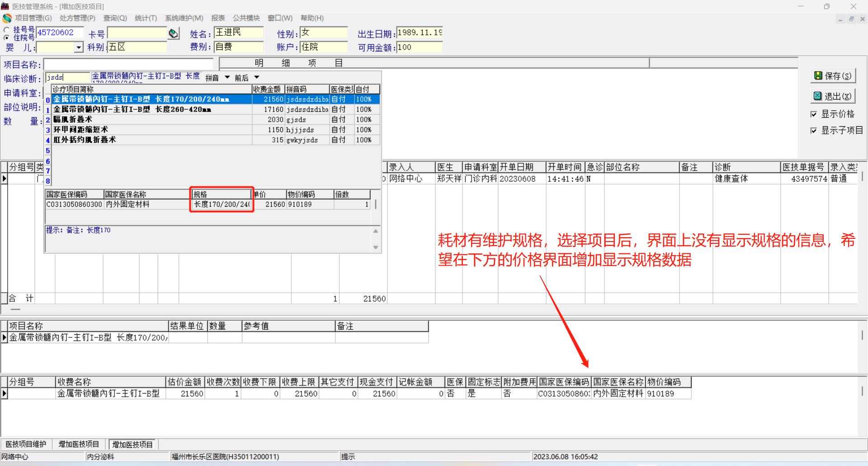
Task: Select row 长度170/200/240mm in search results
Action: pos(216,100)
